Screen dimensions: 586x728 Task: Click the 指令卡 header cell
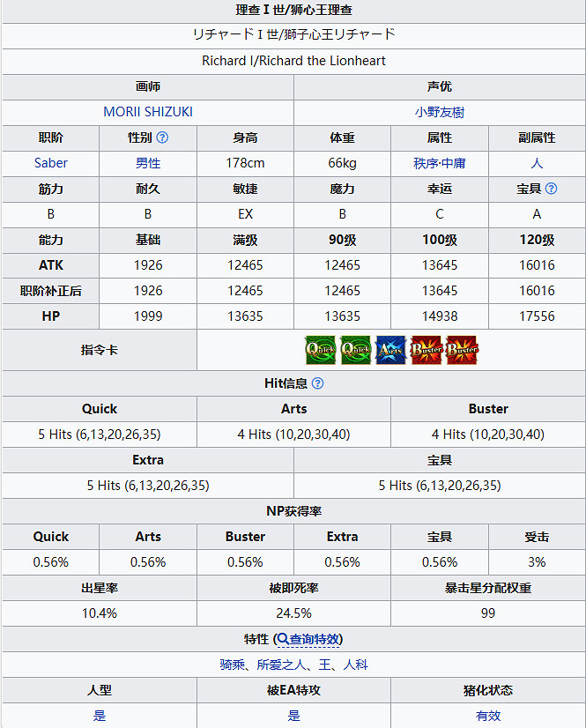pos(100,350)
